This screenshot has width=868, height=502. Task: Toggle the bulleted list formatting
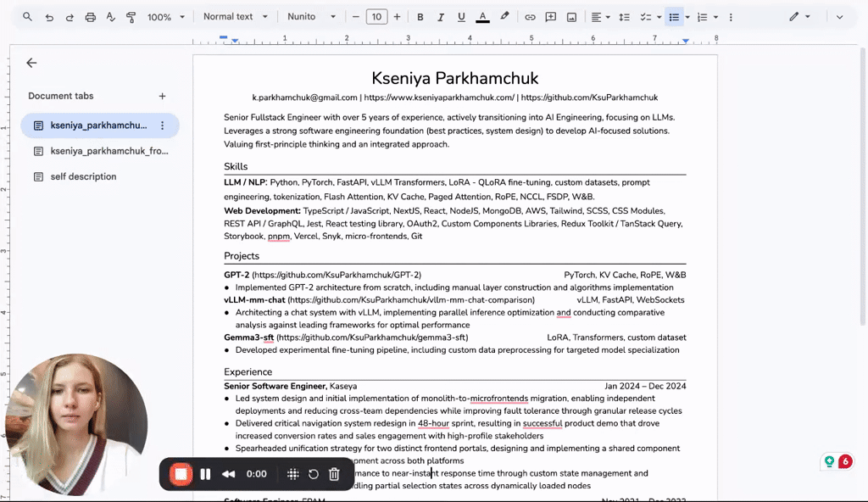674,16
